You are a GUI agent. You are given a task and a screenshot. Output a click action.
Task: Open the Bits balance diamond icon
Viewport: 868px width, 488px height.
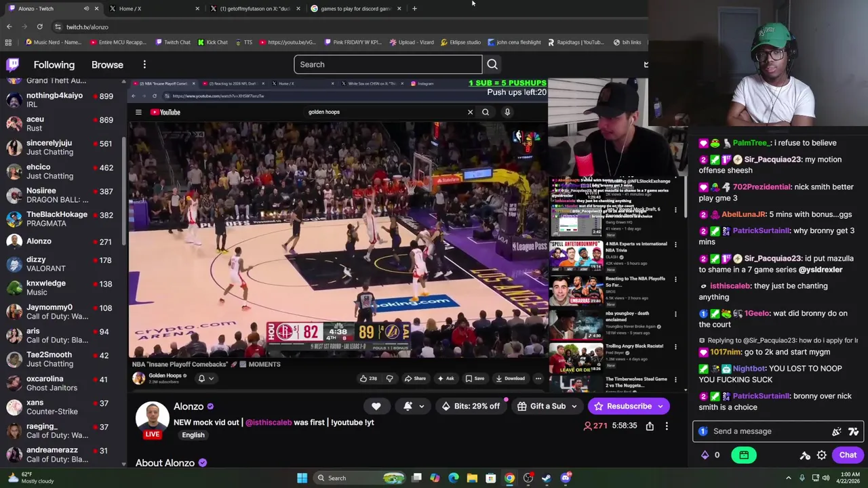tap(705, 455)
